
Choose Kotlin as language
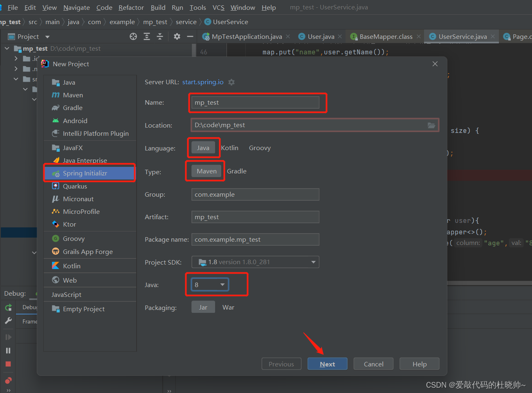click(230, 148)
